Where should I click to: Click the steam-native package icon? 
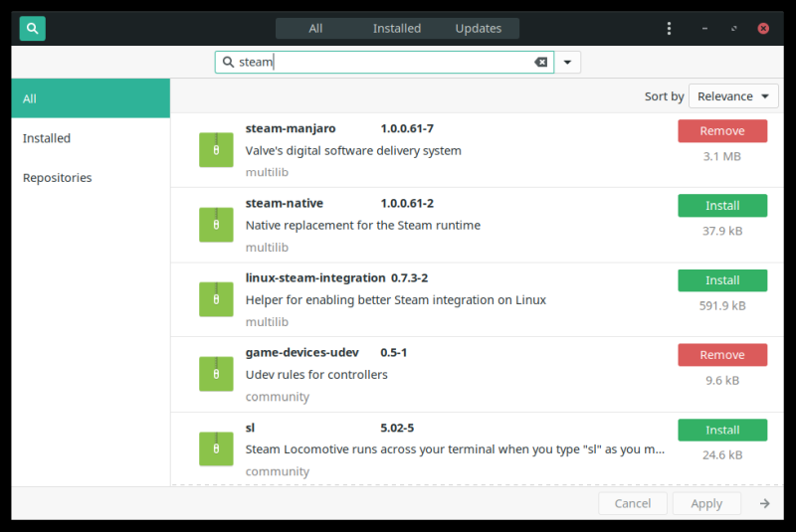(x=216, y=225)
